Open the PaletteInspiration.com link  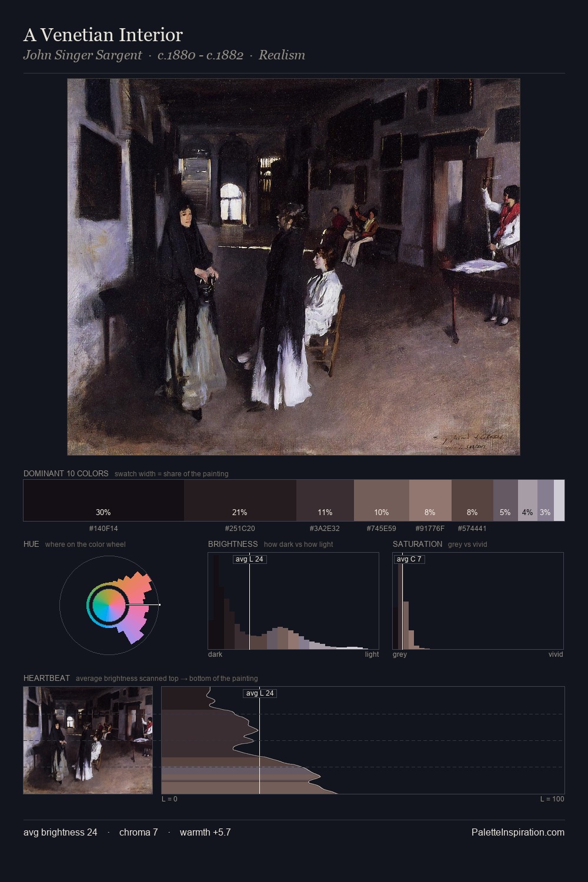click(x=517, y=832)
